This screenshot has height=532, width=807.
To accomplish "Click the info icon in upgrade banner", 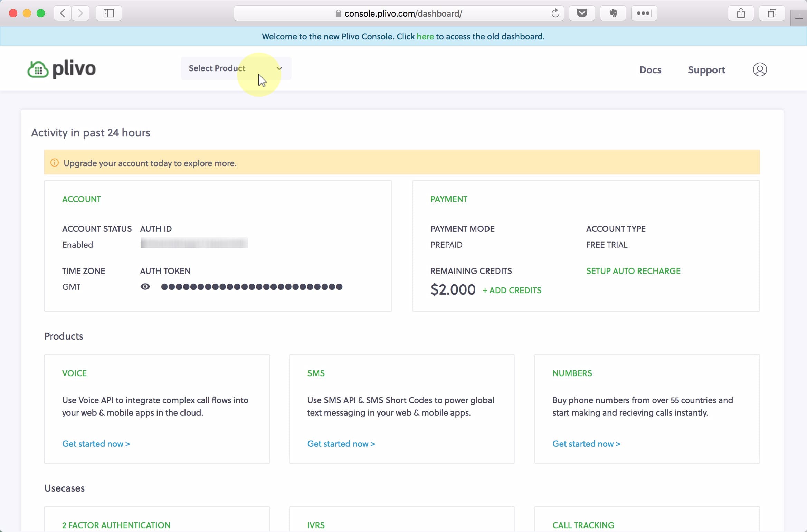I will point(55,163).
